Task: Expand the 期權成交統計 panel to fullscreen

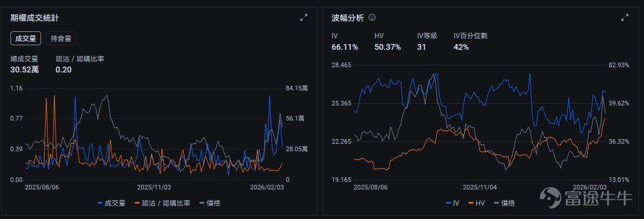Action: (x=304, y=17)
